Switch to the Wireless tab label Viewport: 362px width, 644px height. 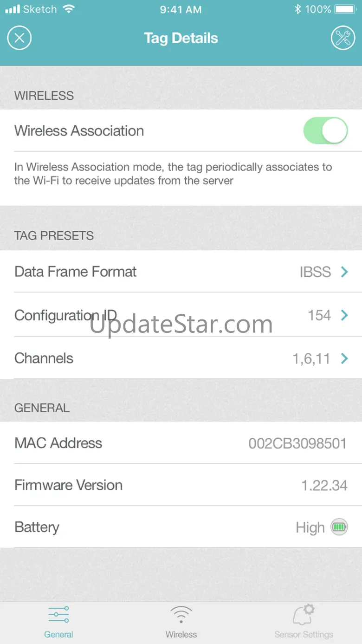(181, 634)
